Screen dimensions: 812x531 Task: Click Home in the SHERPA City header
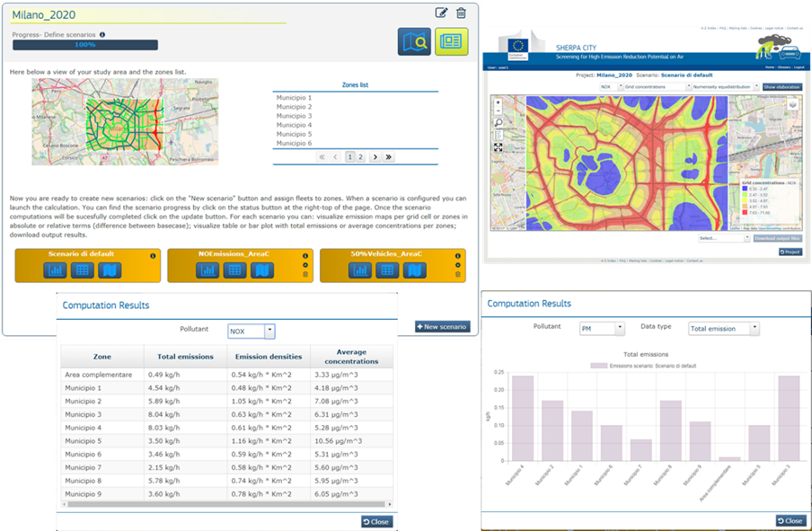(x=770, y=67)
